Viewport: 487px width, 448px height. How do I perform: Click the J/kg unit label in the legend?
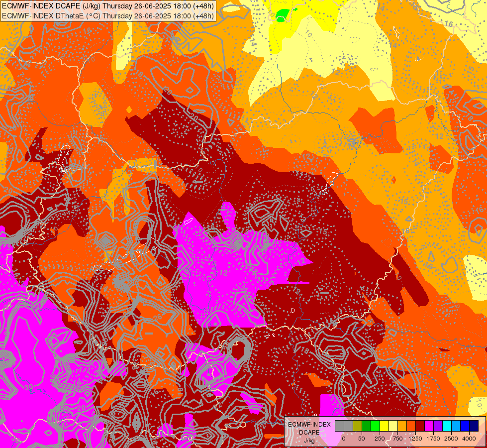309,440
